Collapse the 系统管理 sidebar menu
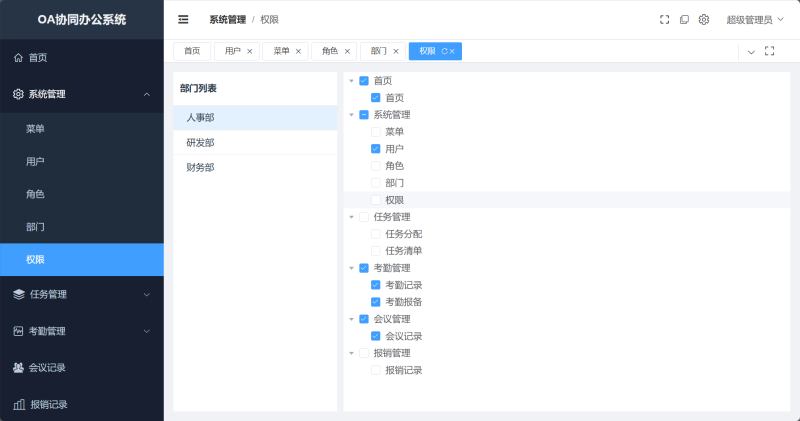 [x=147, y=94]
